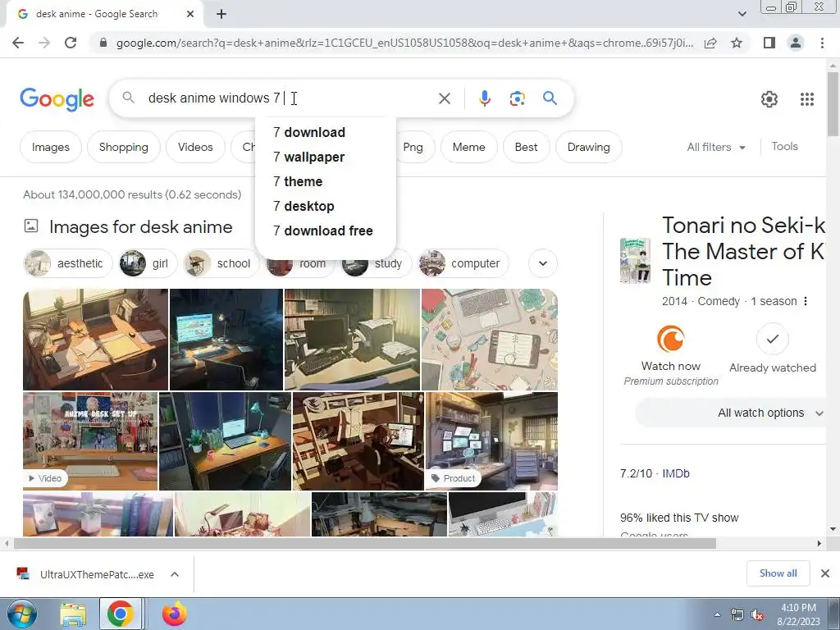Open the Windows Start button

[21, 614]
